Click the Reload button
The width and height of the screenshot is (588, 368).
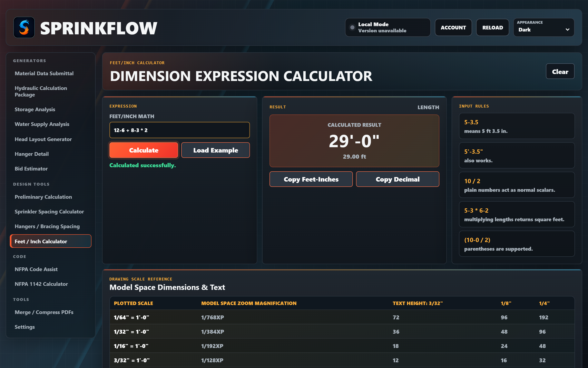point(492,28)
